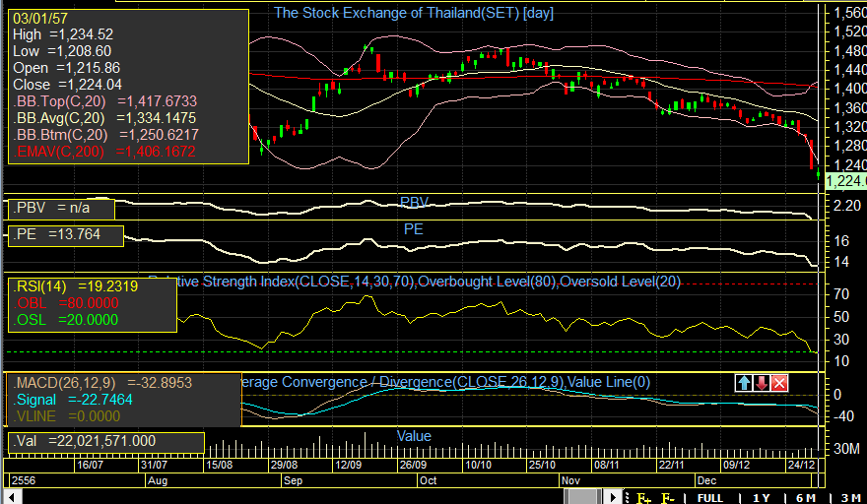This screenshot has height=504, width=867.
Task: Click the scrollbar right arrow
Action: tap(612, 497)
